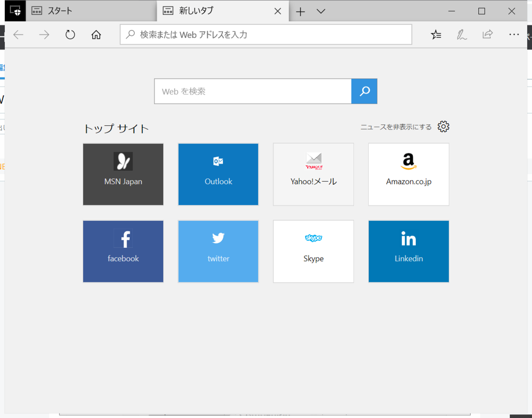Screen dimensions: 532x418
Task: Click the トップ サイト heading
Action: (116, 129)
